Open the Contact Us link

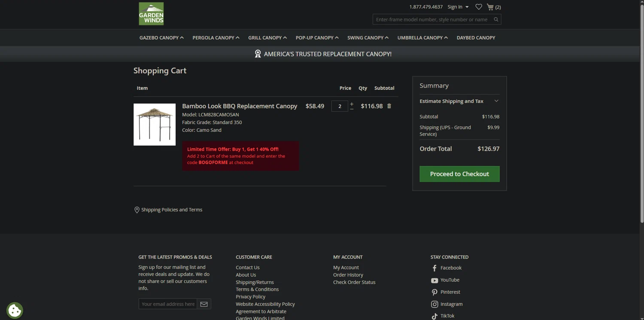[248, 268]
